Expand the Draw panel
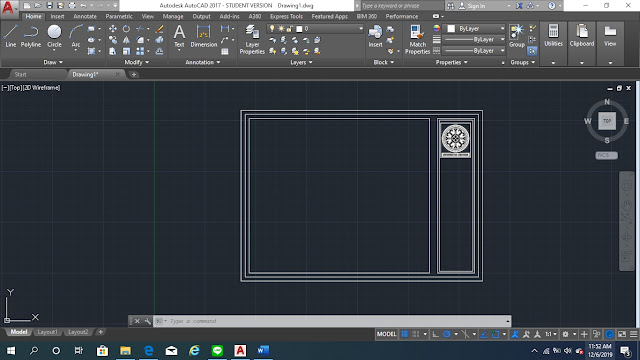Image resolution: width=640 pixels, height=360 pixels. tap(53, 62)
